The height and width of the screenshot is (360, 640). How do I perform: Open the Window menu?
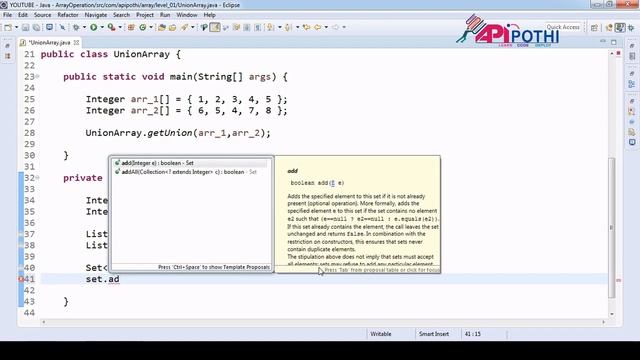[187, 15]
